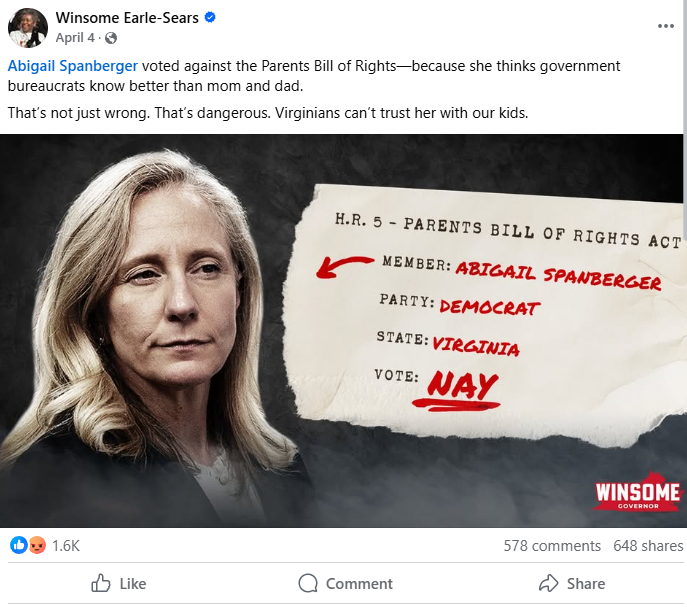Click the blue verified badge icon
Screen dimensions: 687x607
pos(210,18)
